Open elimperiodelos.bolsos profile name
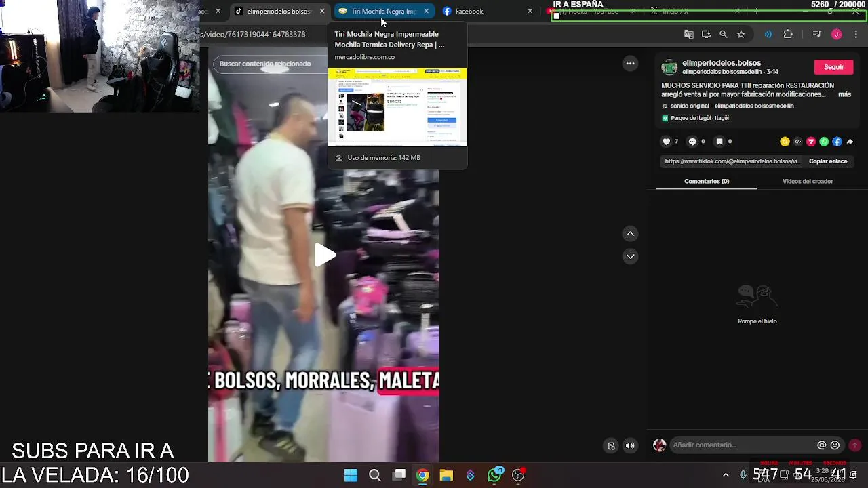 coord(722,63)
